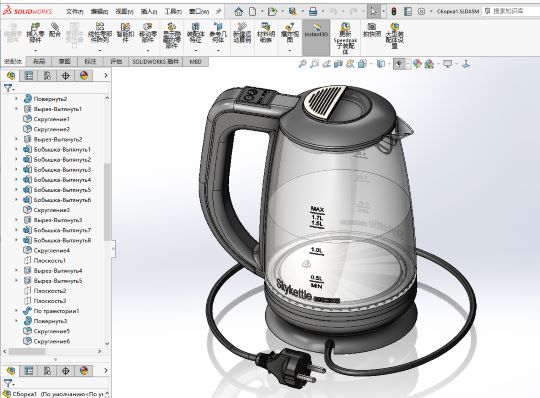This screenshot has width=540, height=398.
Task: Toggle the pushpin to keep menu visible
Action: point(218,11)
